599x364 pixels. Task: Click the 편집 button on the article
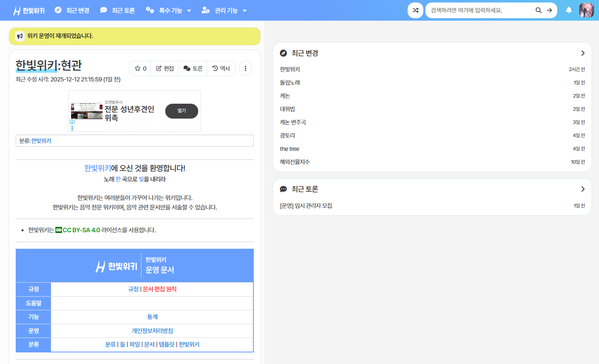164,68
